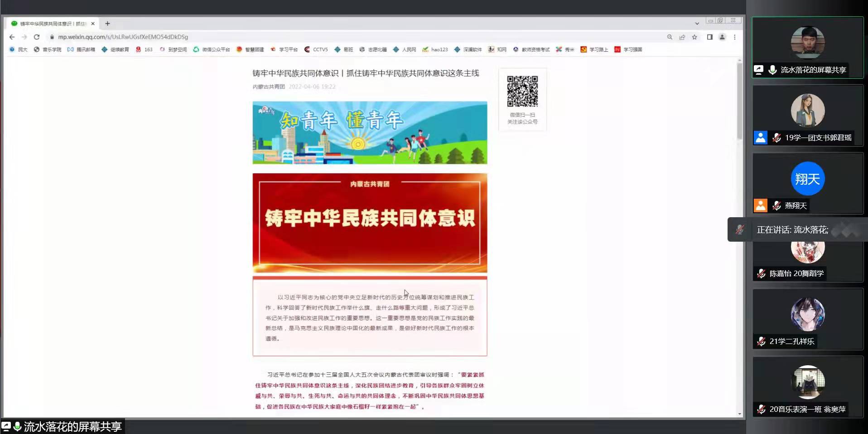Toggle muted mic icon for 21学二孔祥乐
This screenshot has width=868, height=434.
point(761,341)
